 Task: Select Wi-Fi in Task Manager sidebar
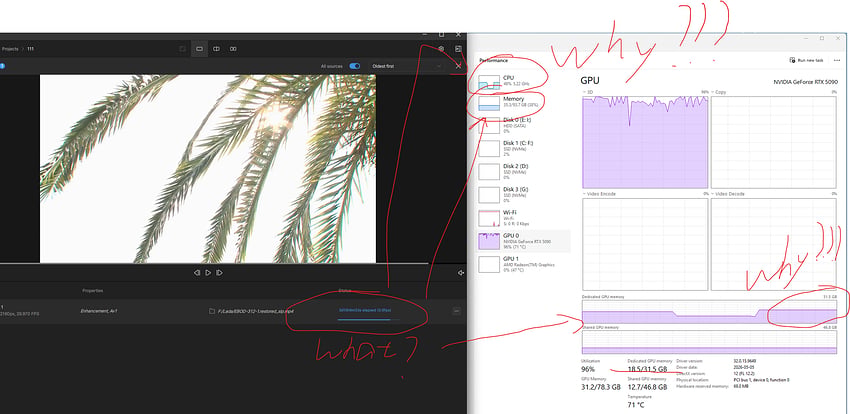tap(523, 218)
